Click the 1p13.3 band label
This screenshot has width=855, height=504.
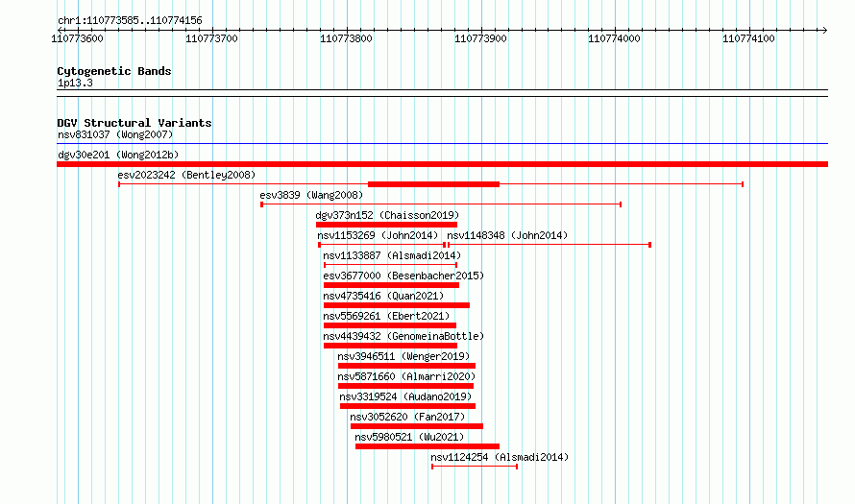[x=75, y=83]
